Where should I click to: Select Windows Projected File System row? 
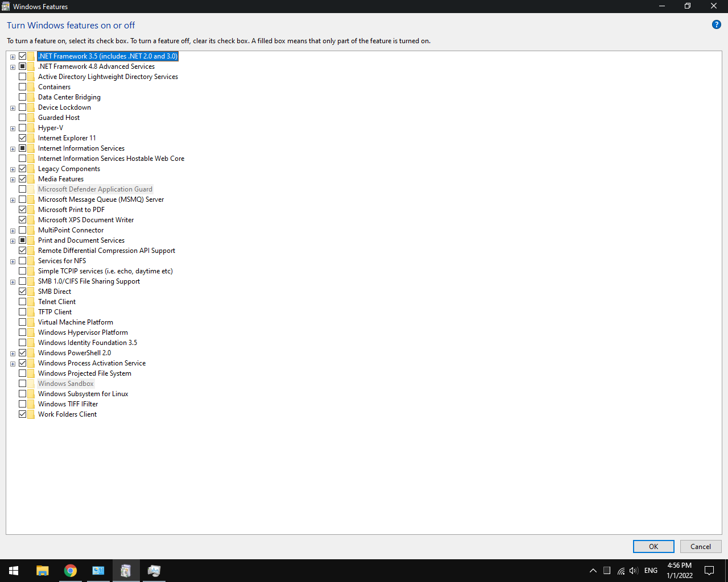85,373
